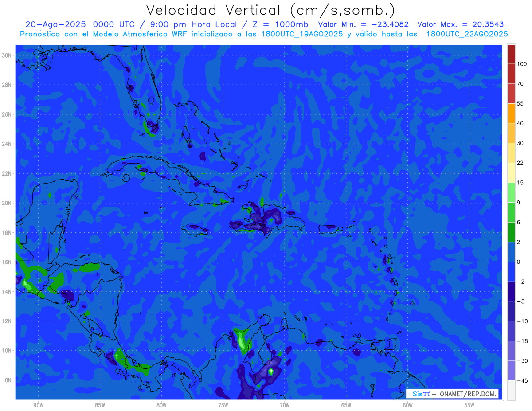
Task: Click the colorbar label "55"
Action: pyautogui.click(x=520, y=103)
